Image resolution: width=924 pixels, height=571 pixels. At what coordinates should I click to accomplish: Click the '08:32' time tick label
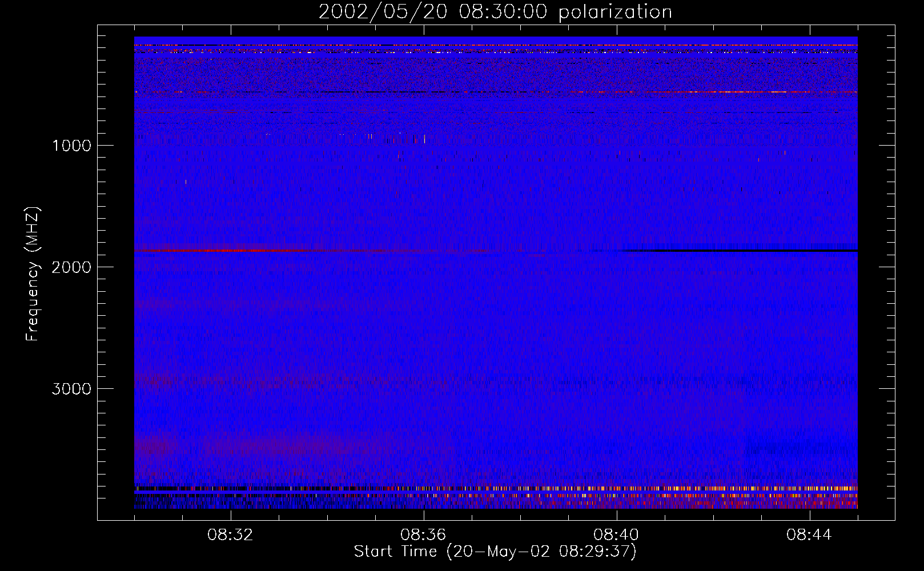[x=230, y=535]
